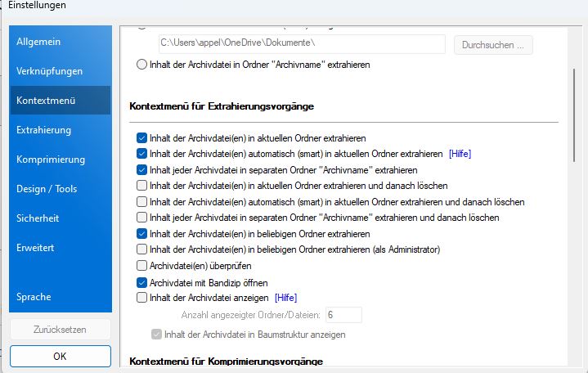Click 'Kontextmenü für Komprimierungsvorgänge' heading

227,362
